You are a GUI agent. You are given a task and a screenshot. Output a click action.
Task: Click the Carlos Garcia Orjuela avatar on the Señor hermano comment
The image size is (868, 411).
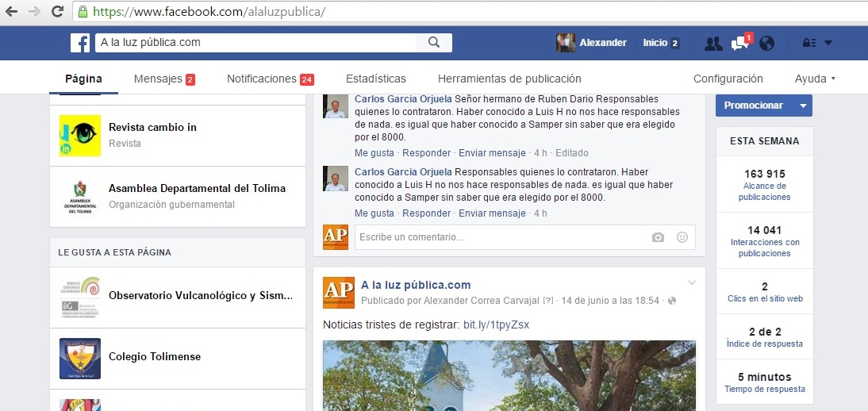(x=336, y=106)
